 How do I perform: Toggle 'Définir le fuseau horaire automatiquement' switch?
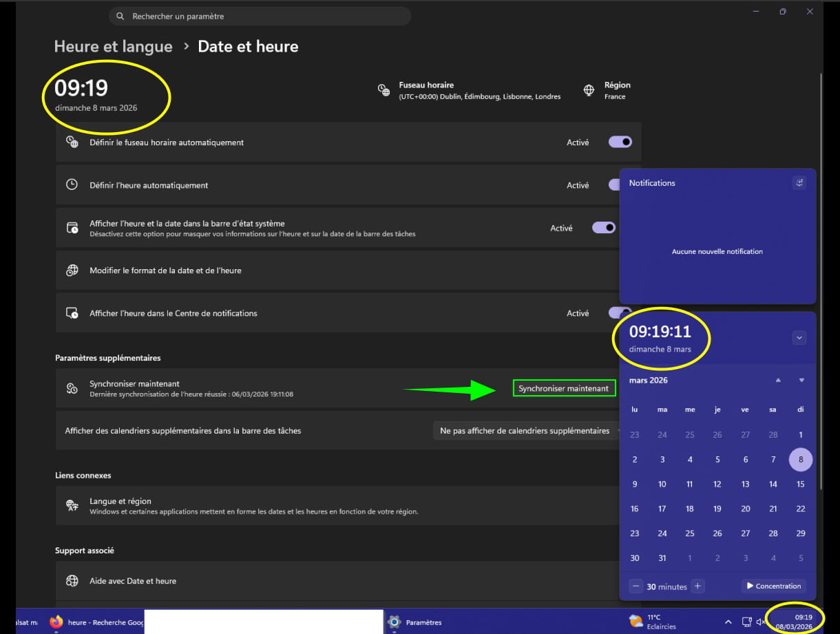tap(620, 142)
